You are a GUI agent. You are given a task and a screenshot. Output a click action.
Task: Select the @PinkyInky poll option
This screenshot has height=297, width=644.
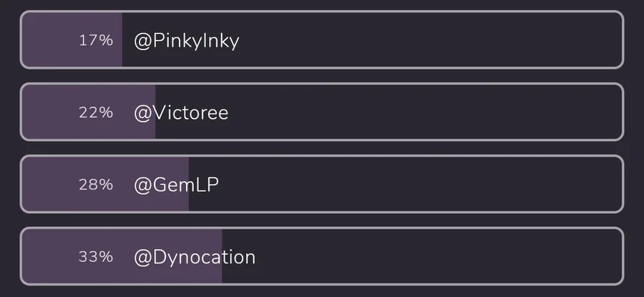[x=322, y=39]
